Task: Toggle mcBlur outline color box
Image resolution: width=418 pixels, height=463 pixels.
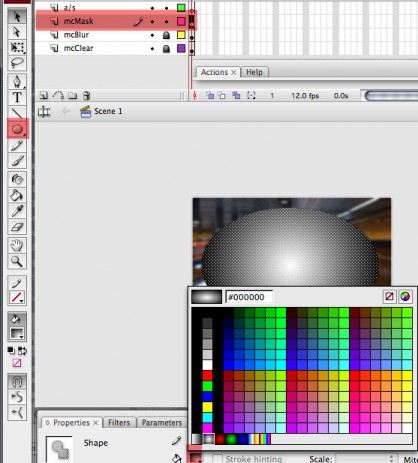Action: coord(181,35)
